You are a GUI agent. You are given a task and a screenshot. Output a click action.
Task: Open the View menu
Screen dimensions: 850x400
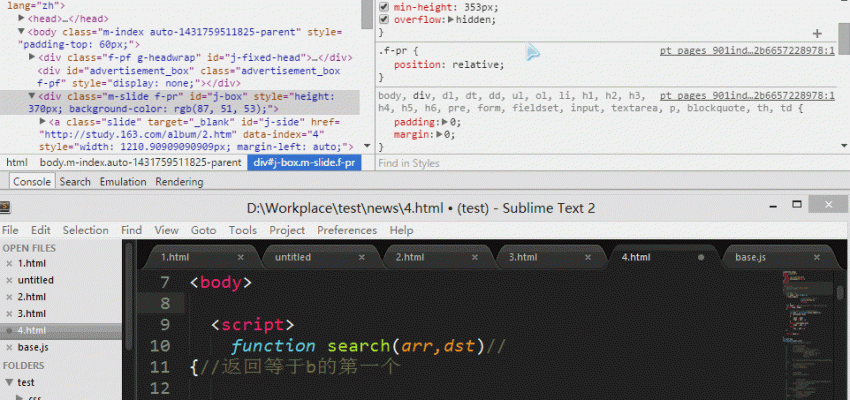(166, 230)
